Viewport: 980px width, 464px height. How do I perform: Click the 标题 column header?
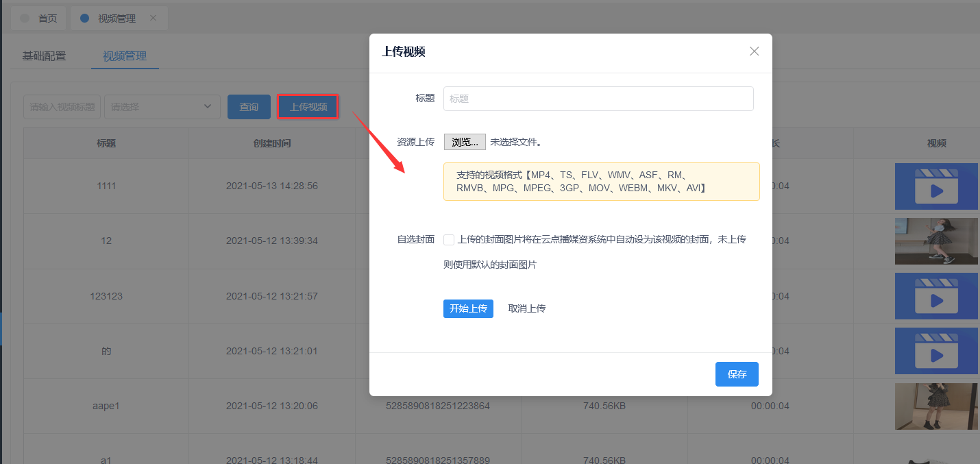[x=106, y=143]
